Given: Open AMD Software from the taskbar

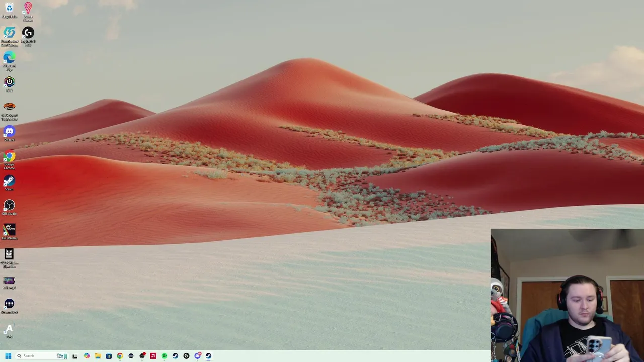Looking at the screenshot, I should pos(153,356).
